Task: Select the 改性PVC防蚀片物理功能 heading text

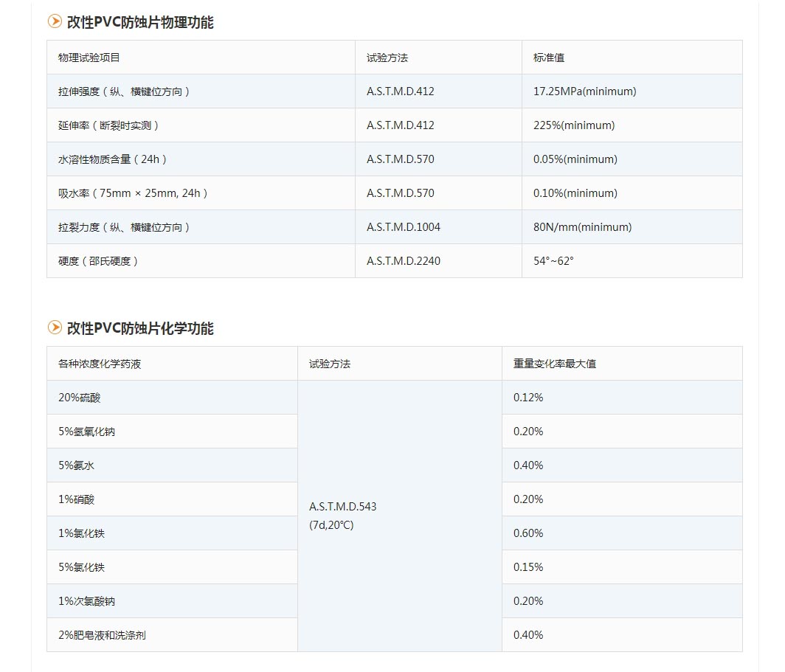Action: [140, 23]
